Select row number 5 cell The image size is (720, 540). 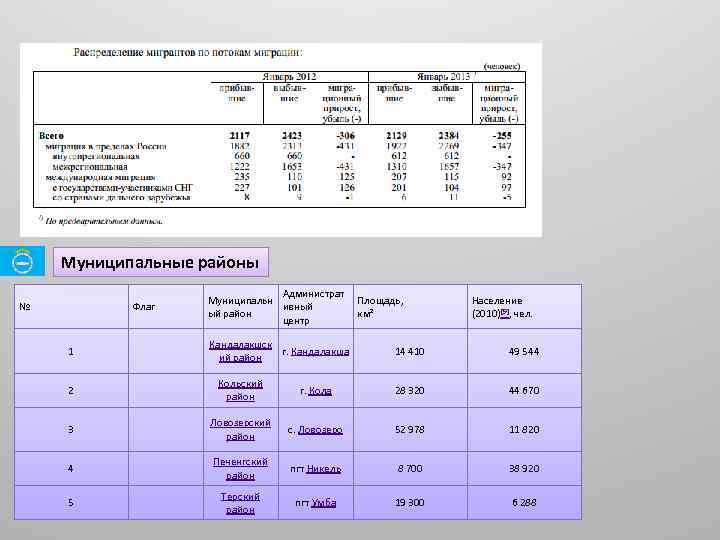click(71, 503)
